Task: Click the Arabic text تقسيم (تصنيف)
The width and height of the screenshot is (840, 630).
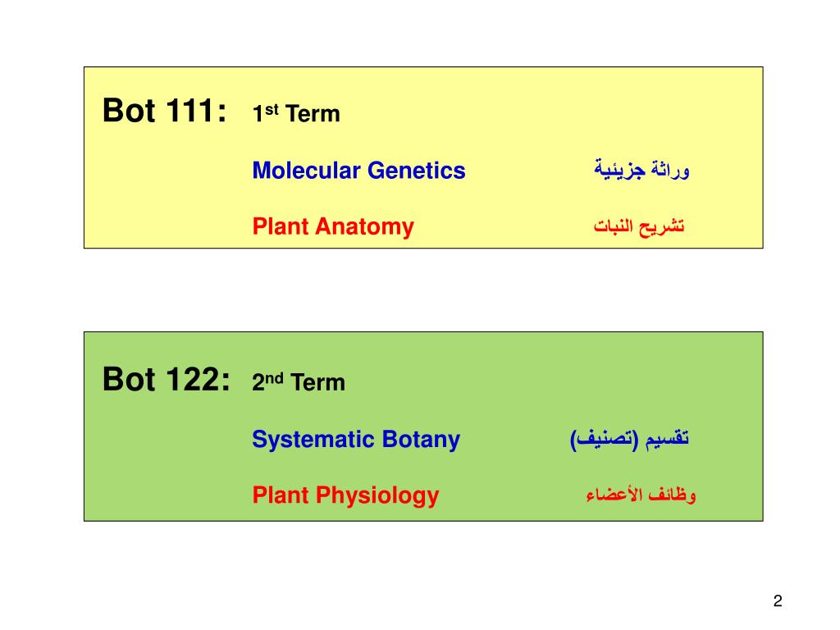Action: (x=629, y=440)
